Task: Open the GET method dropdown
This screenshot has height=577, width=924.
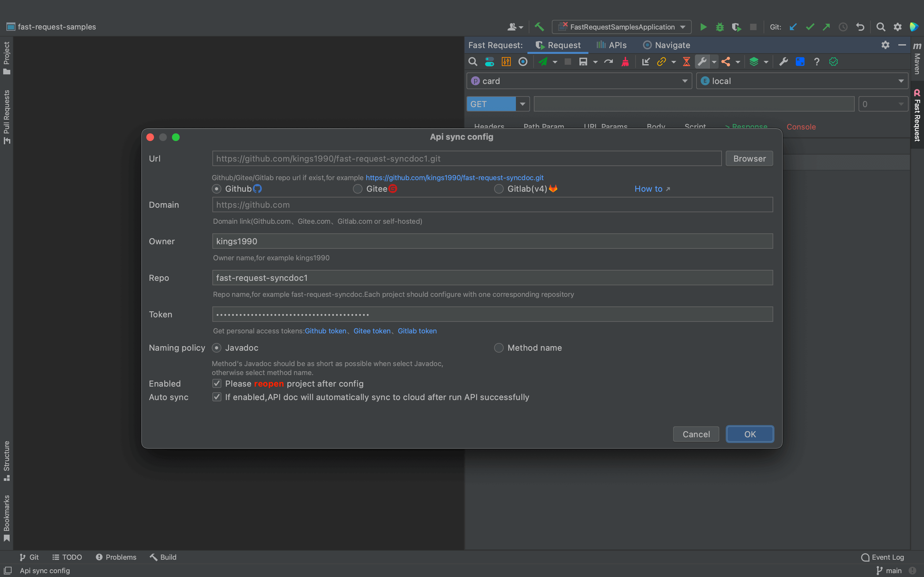Action: [x=522, y=104]
